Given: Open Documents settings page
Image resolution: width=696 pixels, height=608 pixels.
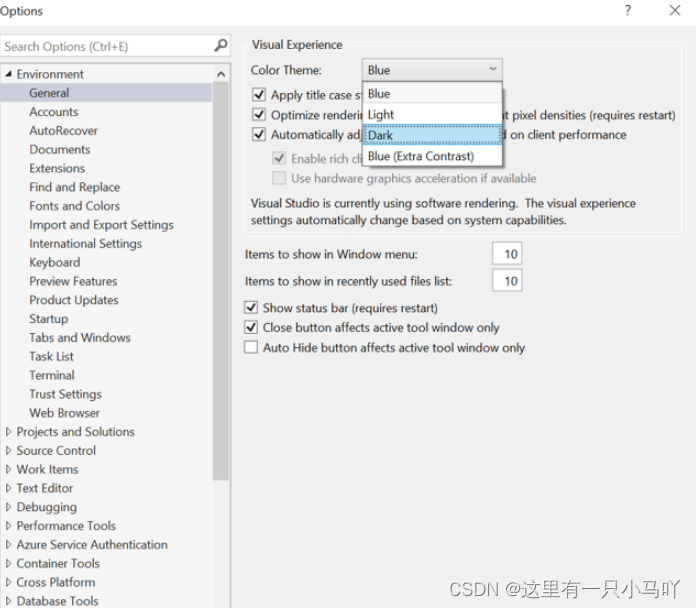Looking at the screenshot, I should [x=60, y=150].
